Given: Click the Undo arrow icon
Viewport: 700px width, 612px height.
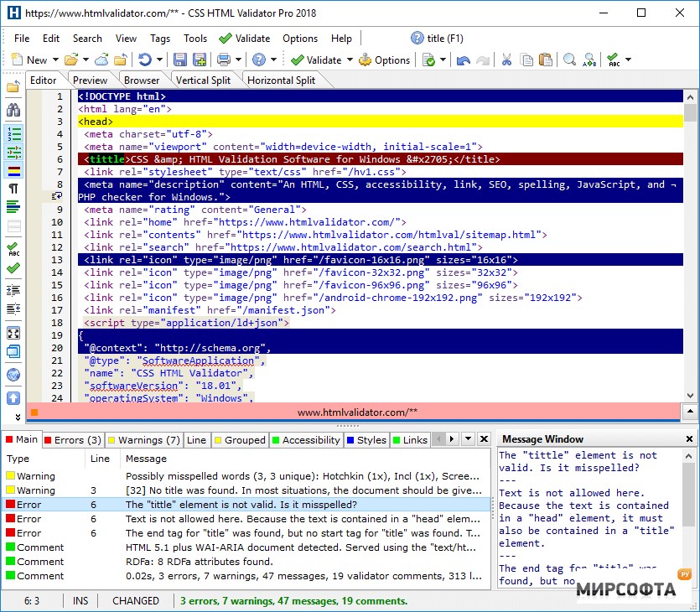Looking at the screenshot, I should [464, 60].
